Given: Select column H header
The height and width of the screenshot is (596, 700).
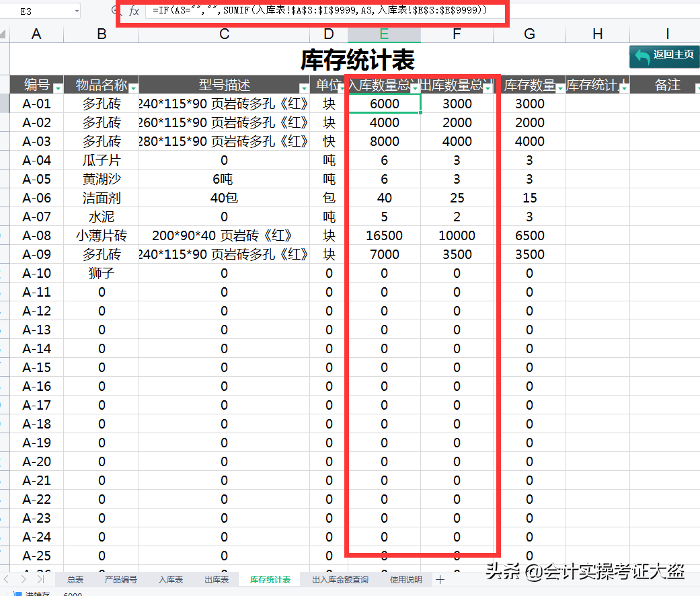Looking at the screenshot, I should (x=598, y=34).
